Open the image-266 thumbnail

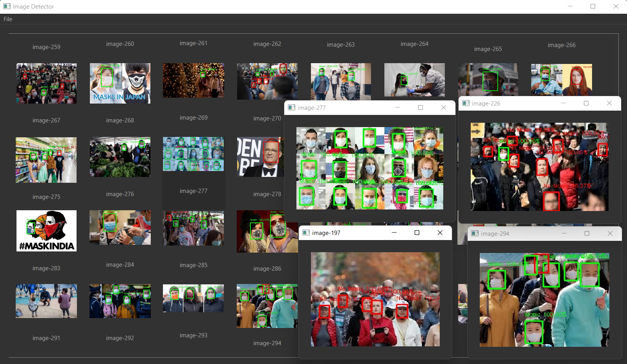point(561,80)
